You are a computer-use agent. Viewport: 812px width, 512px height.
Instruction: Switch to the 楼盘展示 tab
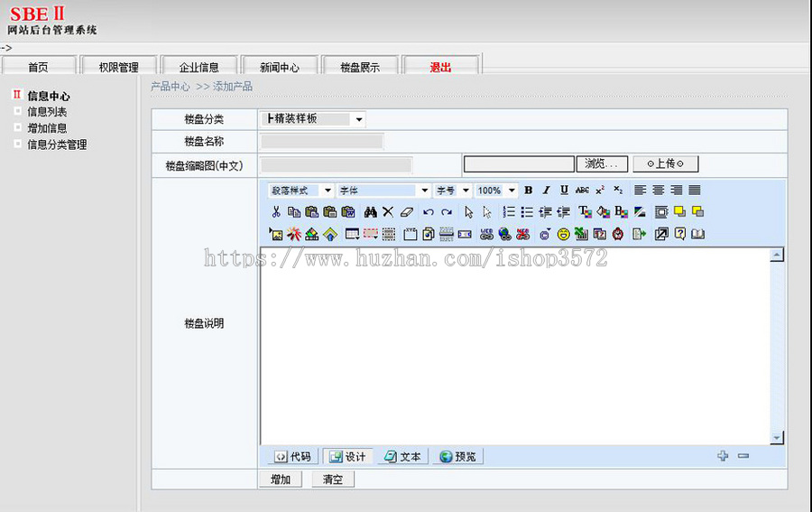[x=360, y=66]
